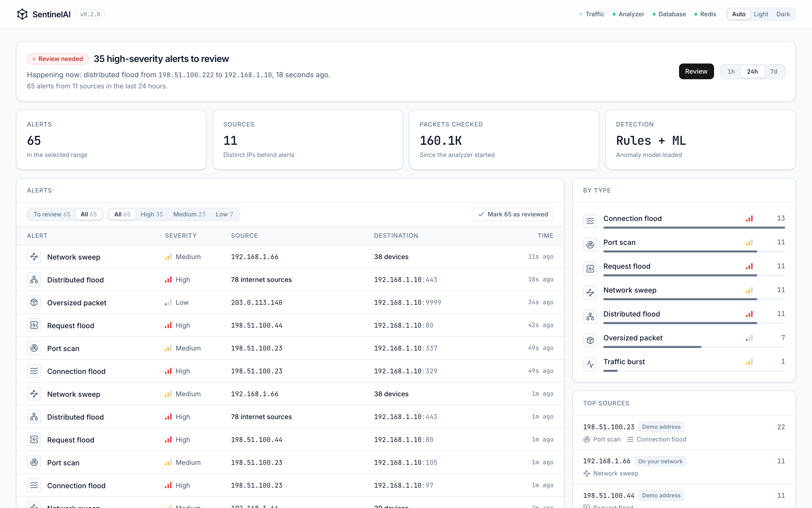This screenshot has height=508, width=812.
Task: Click Network sweep icon in By Type panel
Action: [590, 293]
